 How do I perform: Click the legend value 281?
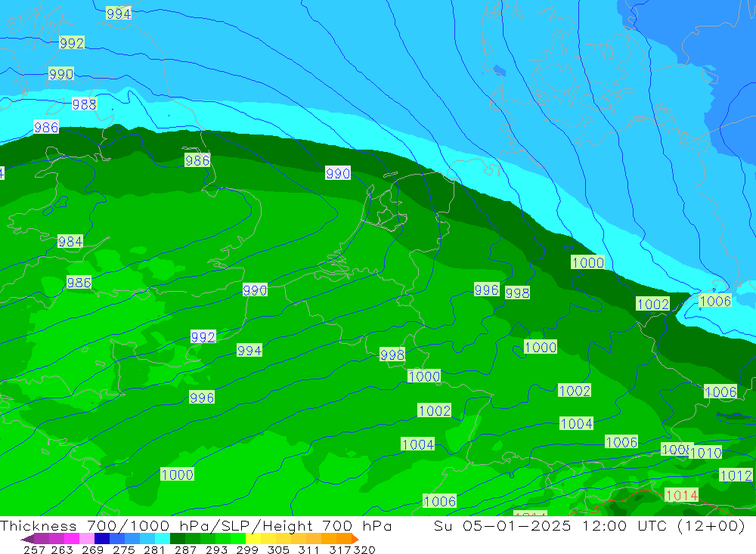154,549
